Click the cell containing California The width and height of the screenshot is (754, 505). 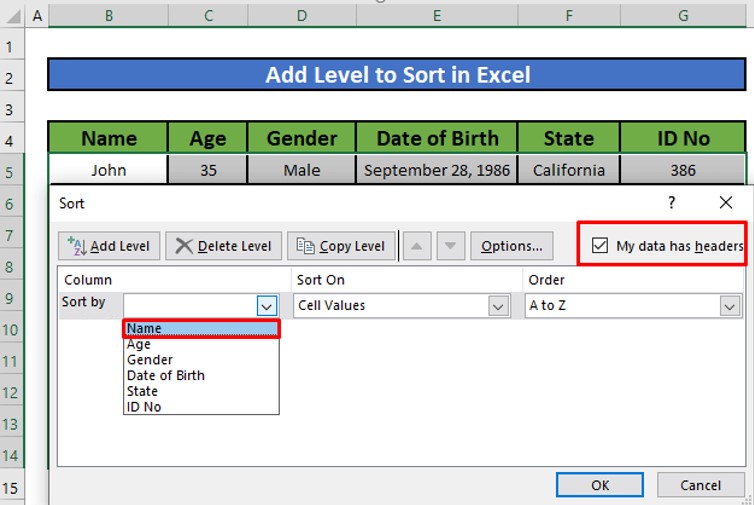click(569, 170)
